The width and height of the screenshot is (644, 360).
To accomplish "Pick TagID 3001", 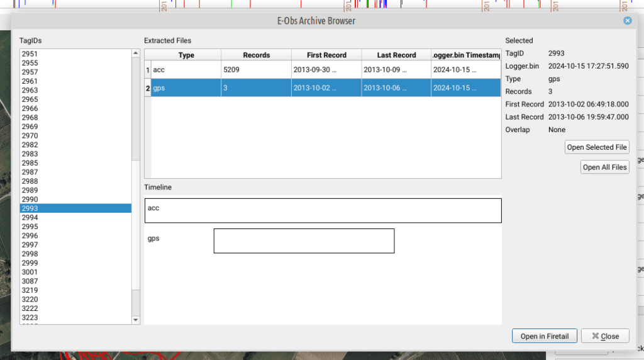I will click(x=75, y=272).
